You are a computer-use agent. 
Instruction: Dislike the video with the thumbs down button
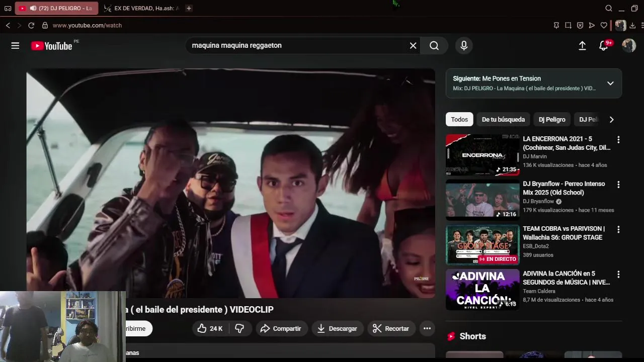(x=240, y=328)
